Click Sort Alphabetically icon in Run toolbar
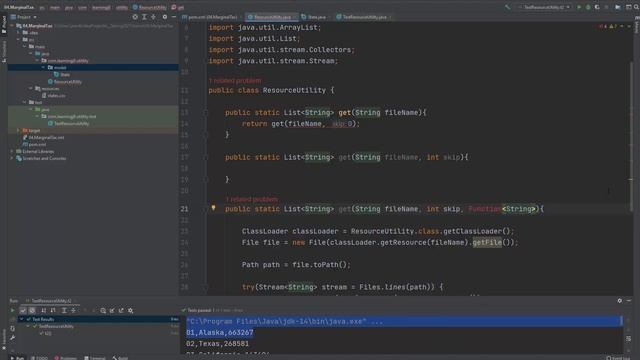Viewport: 640px width, 360px height. (x=44, y=311)
